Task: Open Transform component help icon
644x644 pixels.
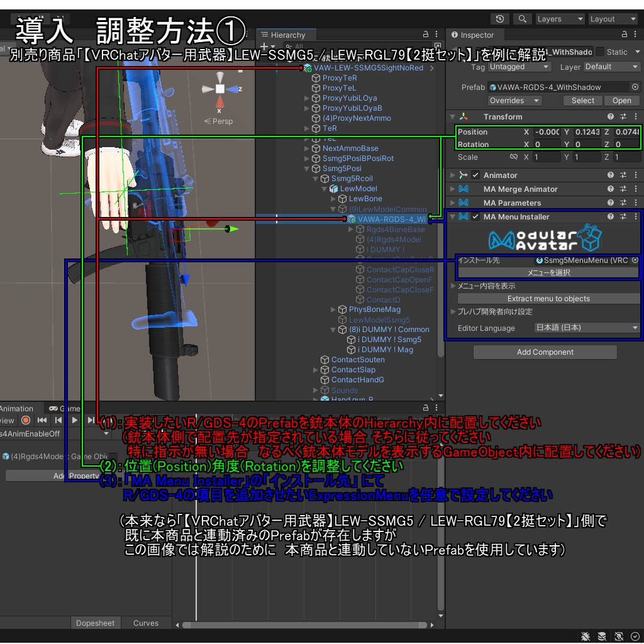Action: pos(610,116)
